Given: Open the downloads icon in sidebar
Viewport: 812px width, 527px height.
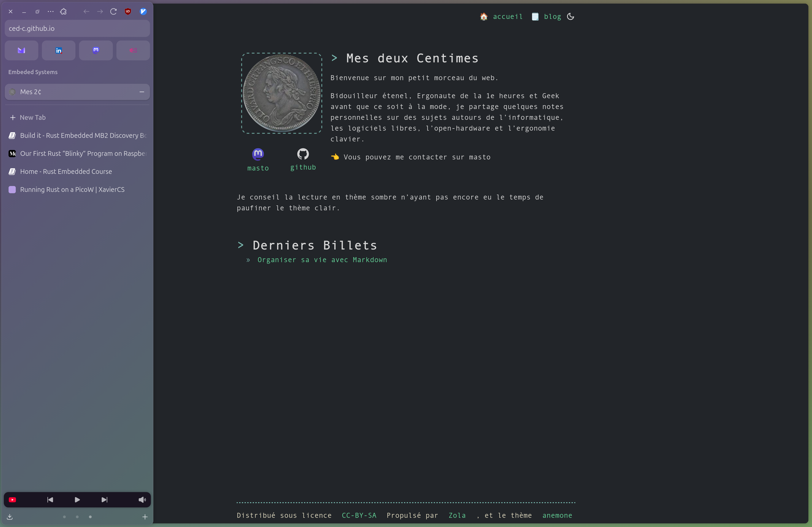Looking at the screenshot, I should coord(10,517).
